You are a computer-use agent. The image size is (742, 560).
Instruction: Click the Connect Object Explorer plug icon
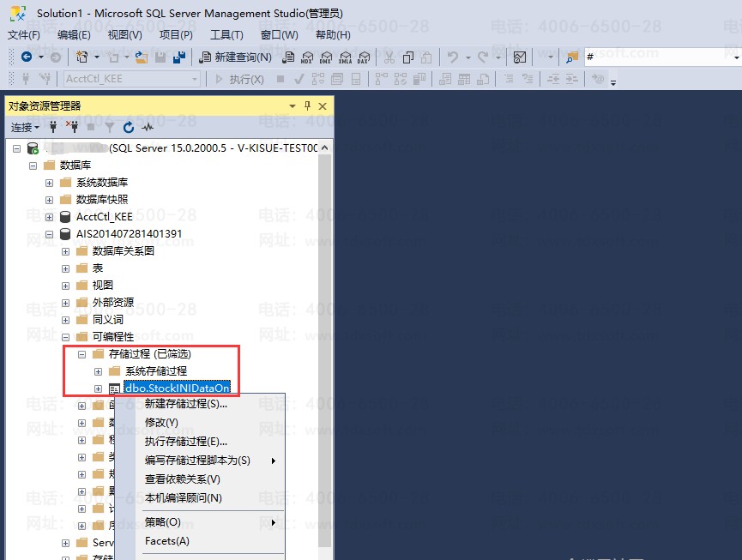click(53, 127)
